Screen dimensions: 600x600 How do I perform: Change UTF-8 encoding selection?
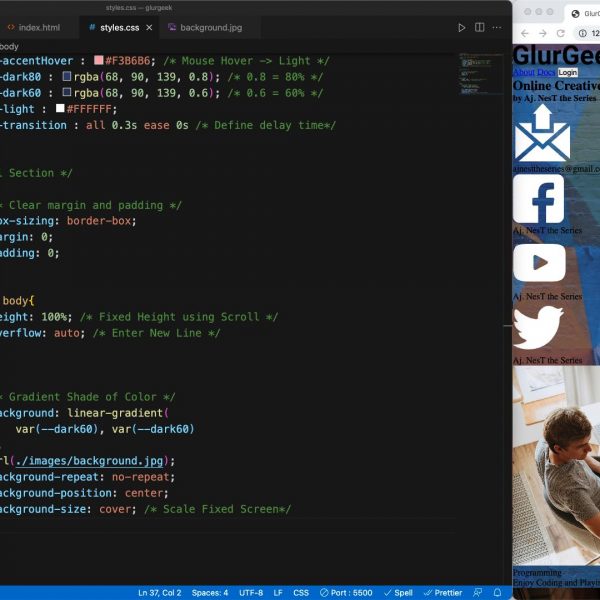coord(250,592)
